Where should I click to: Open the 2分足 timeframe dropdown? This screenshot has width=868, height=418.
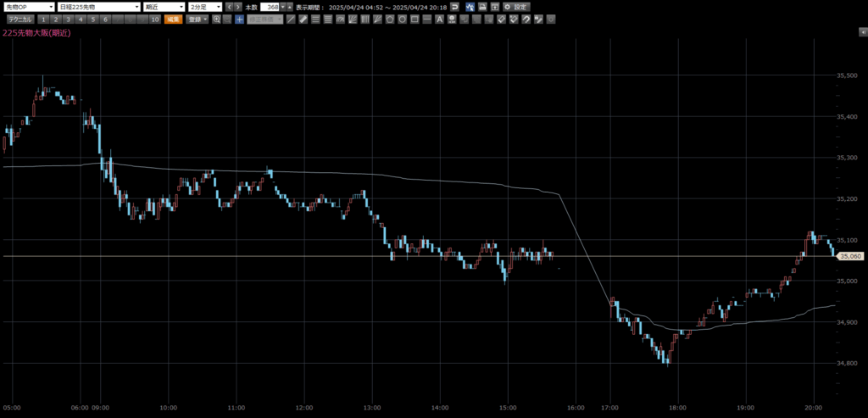(204, 7)
